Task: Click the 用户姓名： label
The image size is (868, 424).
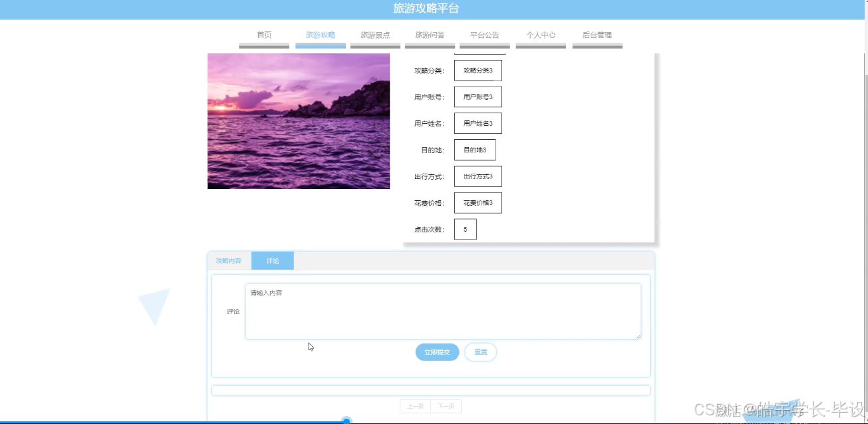Action: tap(429, 124)
